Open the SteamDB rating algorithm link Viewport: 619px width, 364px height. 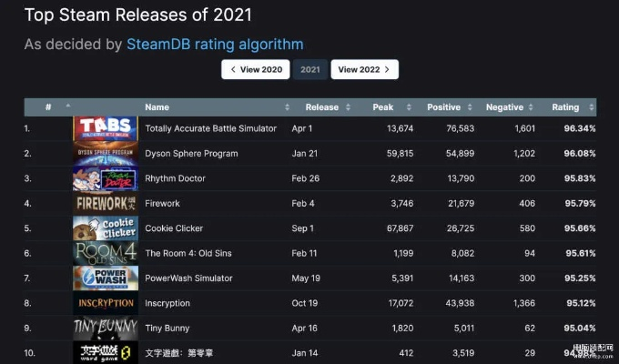(215, 44)
